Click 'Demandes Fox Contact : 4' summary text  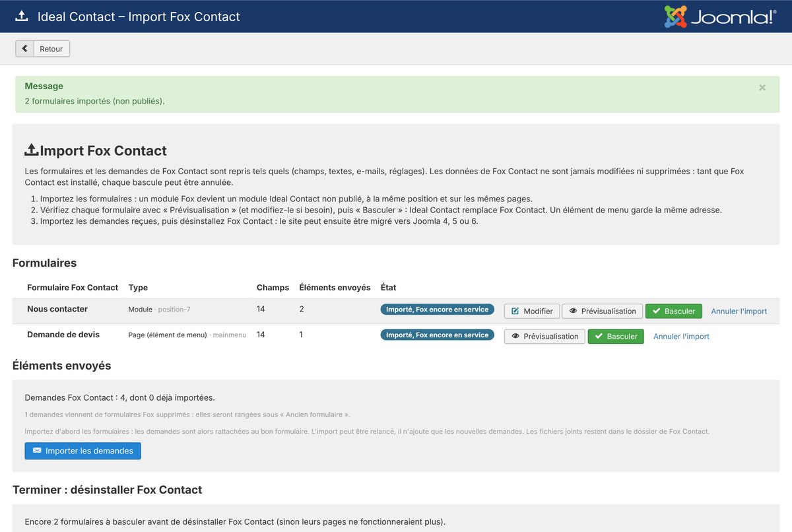[x=119, y=397]
